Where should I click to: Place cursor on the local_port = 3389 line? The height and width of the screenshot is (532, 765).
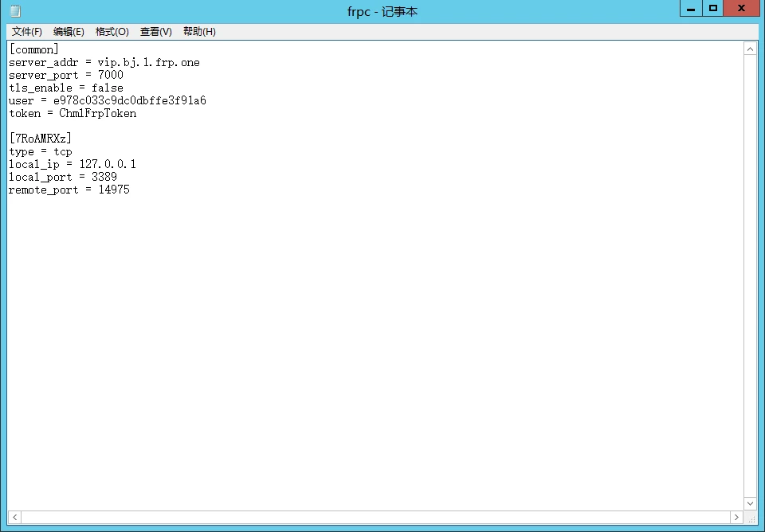(63, 177)
